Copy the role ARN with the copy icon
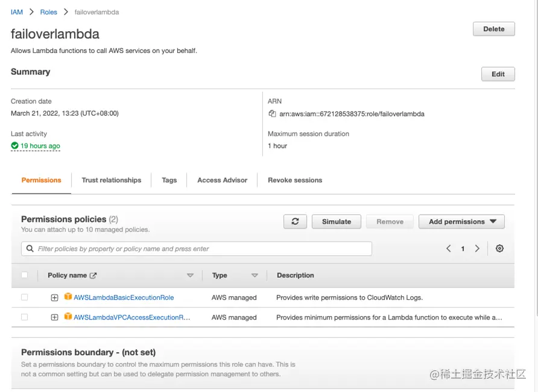Viewport: 538px width, 392px height. point(272,113)
